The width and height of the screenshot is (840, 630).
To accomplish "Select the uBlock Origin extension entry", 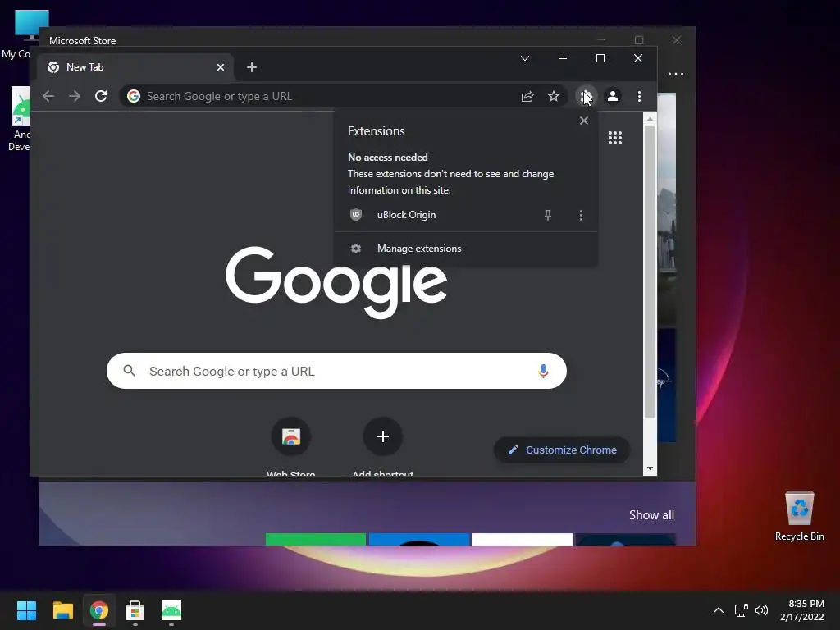I will (x=466, y=215).
